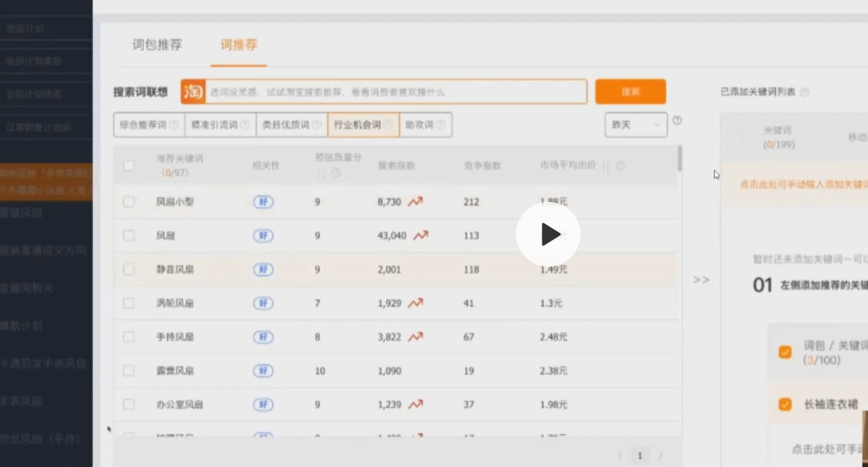Check the box for 静音风扇 keyword

tap(128, 270)
